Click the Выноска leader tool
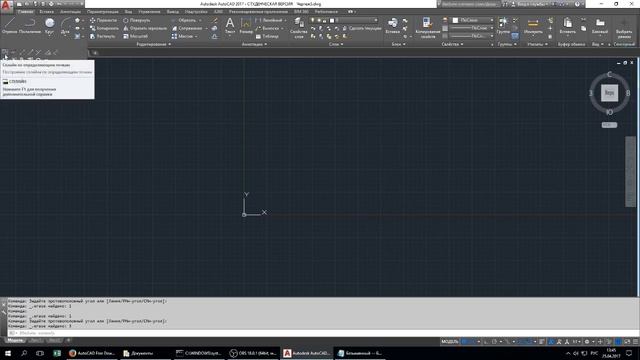The image size is (640, 360). 268,28
